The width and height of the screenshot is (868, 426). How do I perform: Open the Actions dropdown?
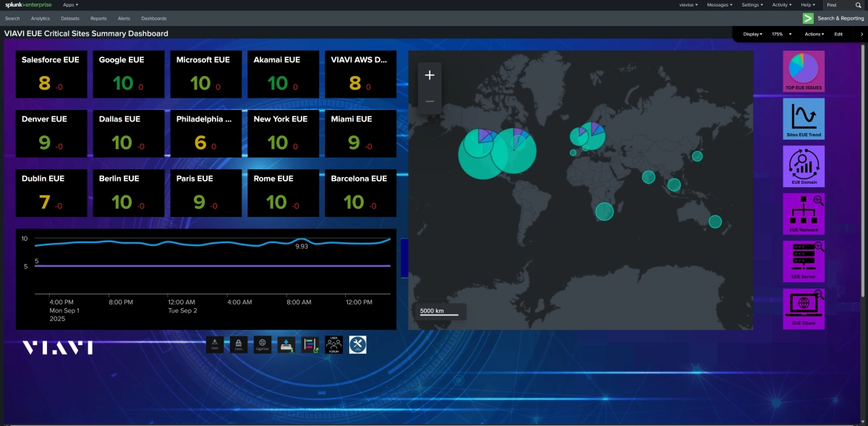pos(814,34)
